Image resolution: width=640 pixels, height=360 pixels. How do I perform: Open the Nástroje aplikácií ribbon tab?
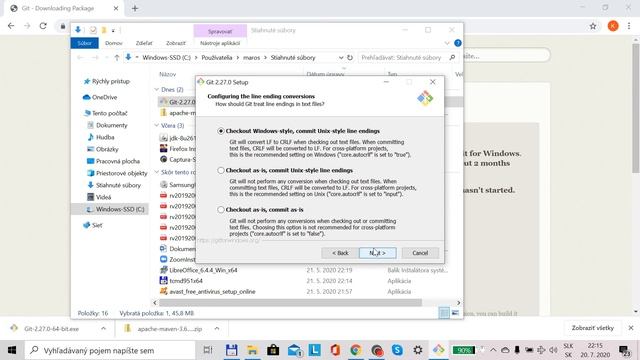coord(220,43)
